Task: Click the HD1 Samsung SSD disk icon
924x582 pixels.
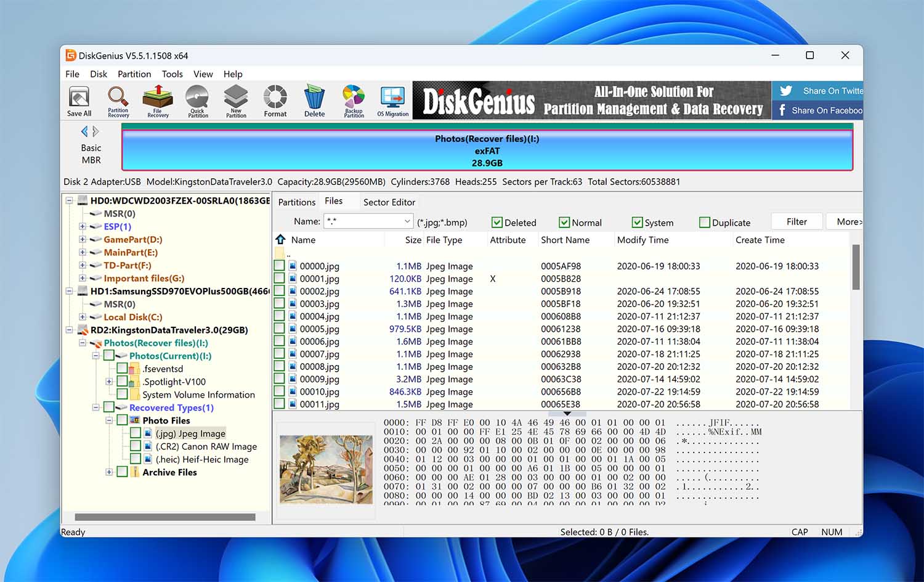Action: (x=83, y=291)
